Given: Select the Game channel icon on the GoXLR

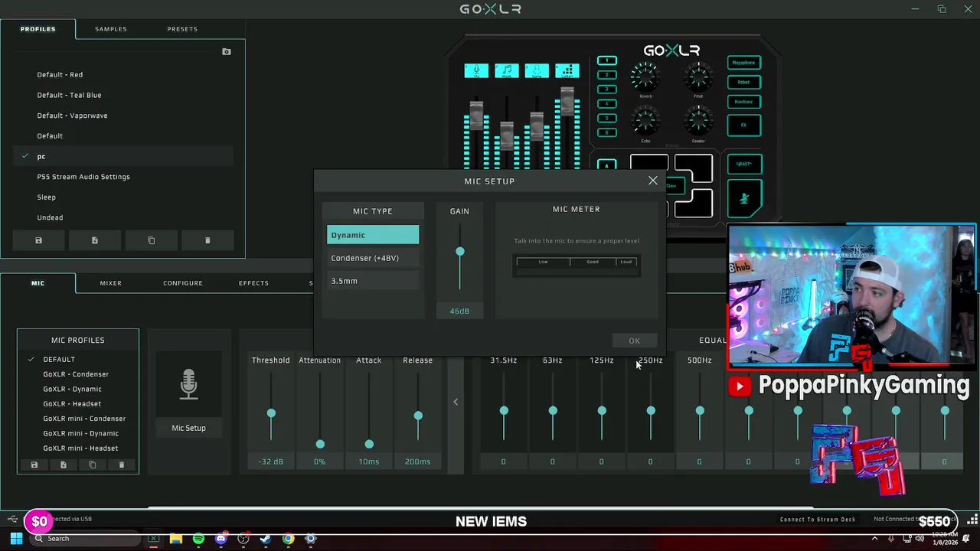Looking at the screenshot, I should pyautogui.click(x=537, y=70).
